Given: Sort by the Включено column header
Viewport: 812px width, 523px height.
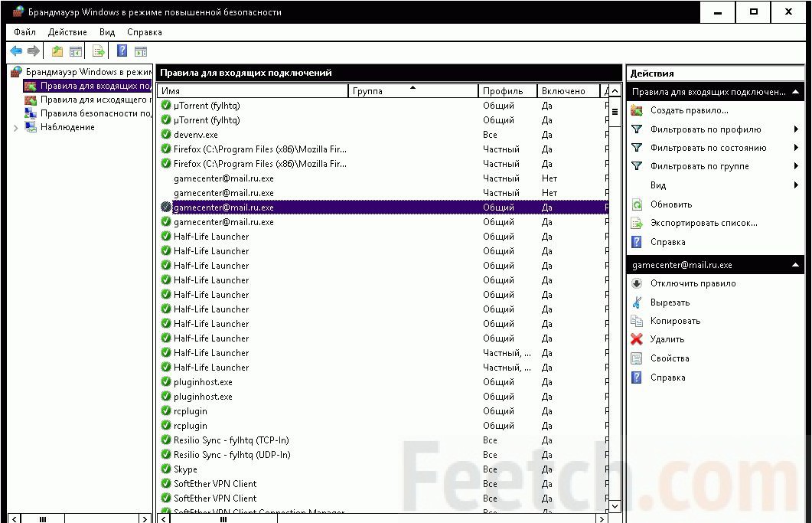Looking at the screenshot, I should (568, 90).
